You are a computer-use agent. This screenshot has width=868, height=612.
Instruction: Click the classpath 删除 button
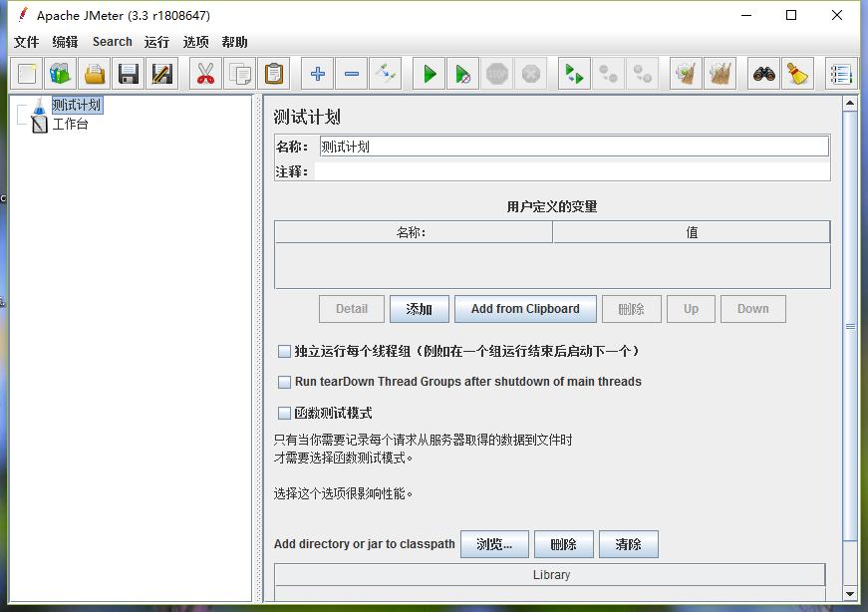click(563, 544)
